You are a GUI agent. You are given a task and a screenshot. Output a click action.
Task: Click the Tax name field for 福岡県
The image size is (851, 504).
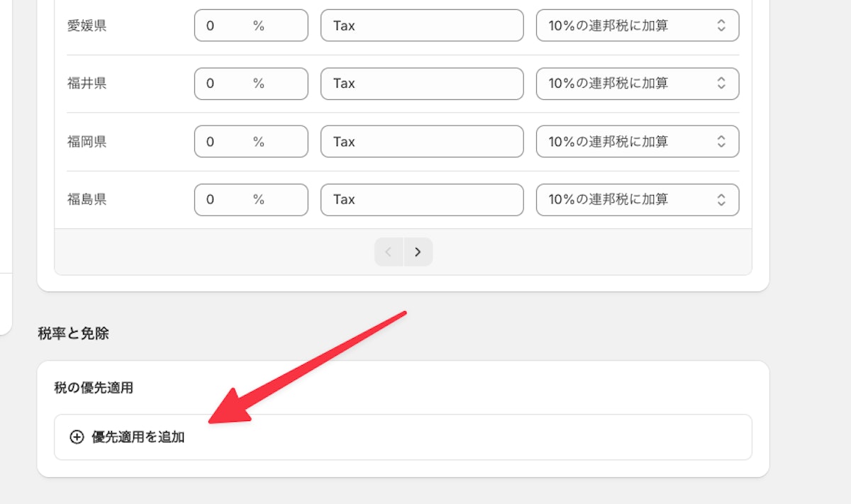(x=422, y=141)
